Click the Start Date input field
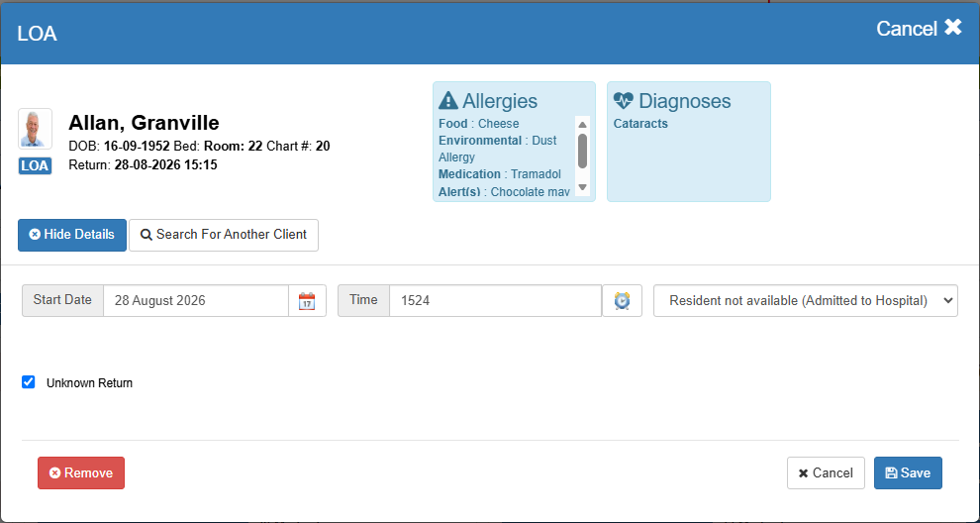The width and height of the screenshot is (980, 523). click(196, 301)
